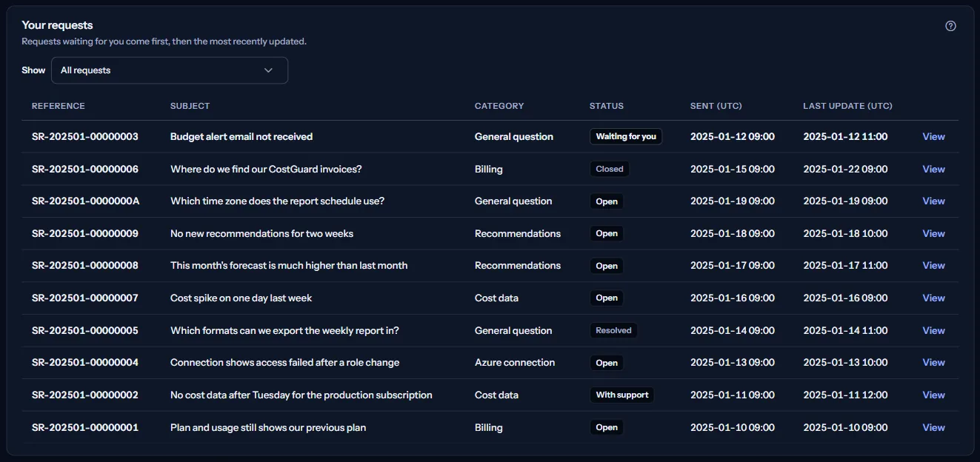View request SR-202501-00000007
Viewport: 980px width, 462px height.
click(x=933, y=298)
